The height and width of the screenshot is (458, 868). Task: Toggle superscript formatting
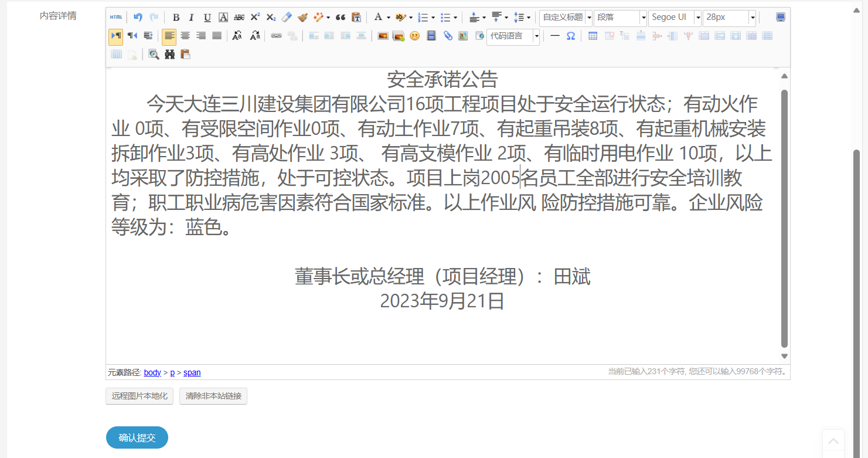255,18
